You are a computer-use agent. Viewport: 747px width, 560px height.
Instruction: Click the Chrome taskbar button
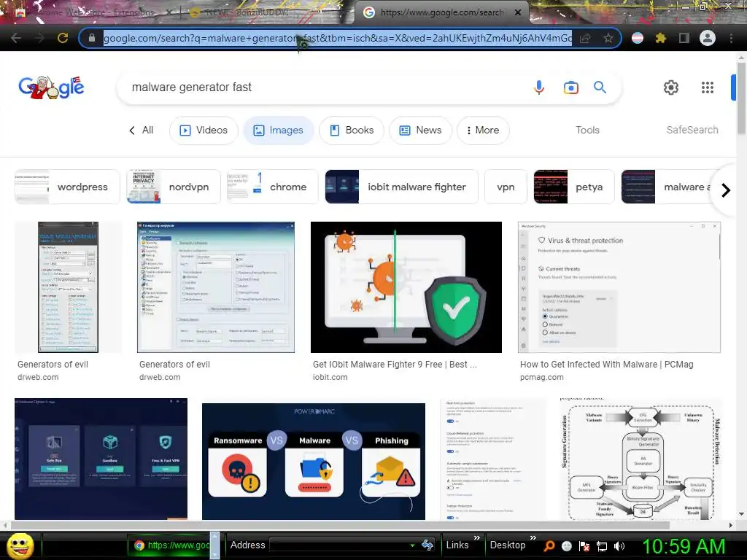click(169, 545)
